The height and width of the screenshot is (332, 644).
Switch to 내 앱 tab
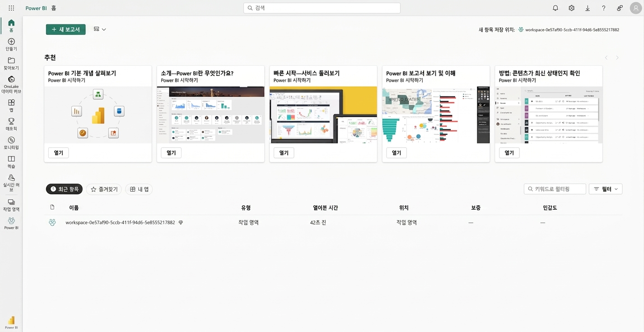(139, 189)
